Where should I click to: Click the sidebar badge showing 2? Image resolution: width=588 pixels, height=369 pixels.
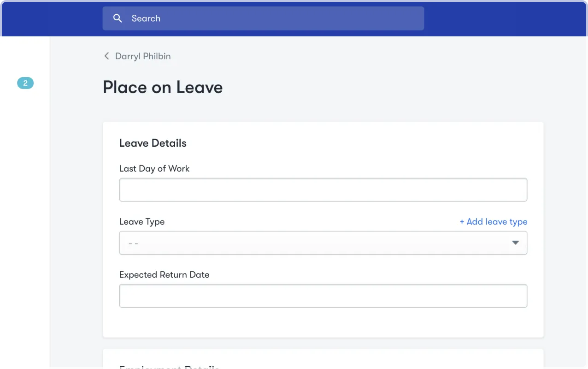click(25, 83)
